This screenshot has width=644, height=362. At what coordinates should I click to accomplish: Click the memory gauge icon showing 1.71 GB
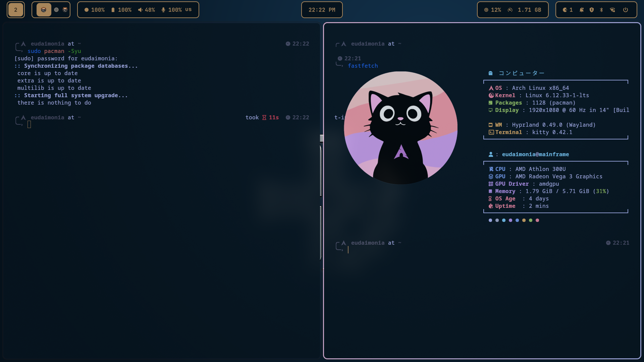(510, 10)
